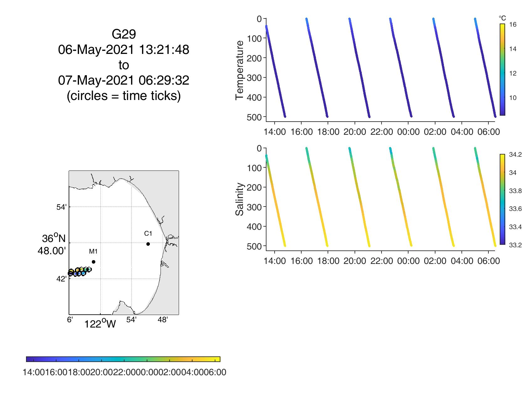Screen dimensions: 532x399
Task: Click the 54' latitude tick on map
Action: [x=61, y=207]
